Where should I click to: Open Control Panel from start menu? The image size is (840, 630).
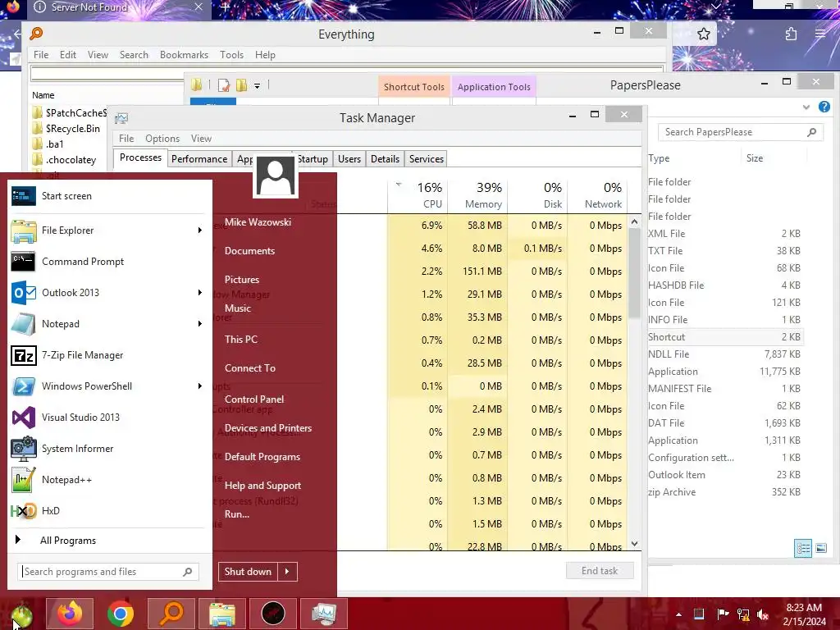pos(254,399)
